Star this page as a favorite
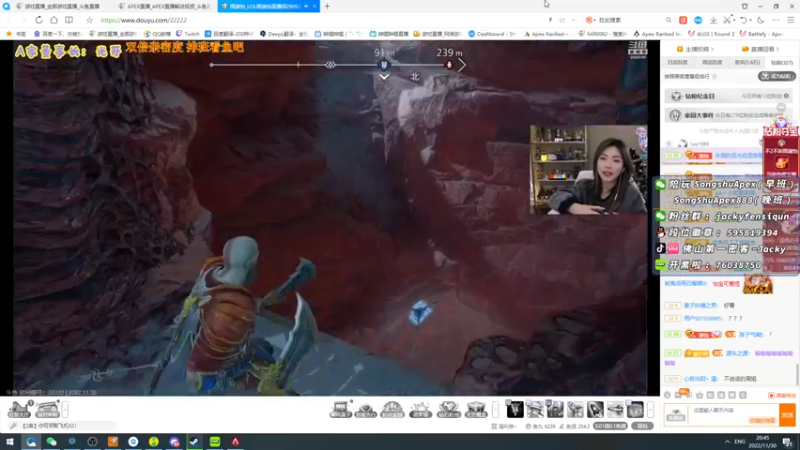800x450 pixels. point(90,20)
